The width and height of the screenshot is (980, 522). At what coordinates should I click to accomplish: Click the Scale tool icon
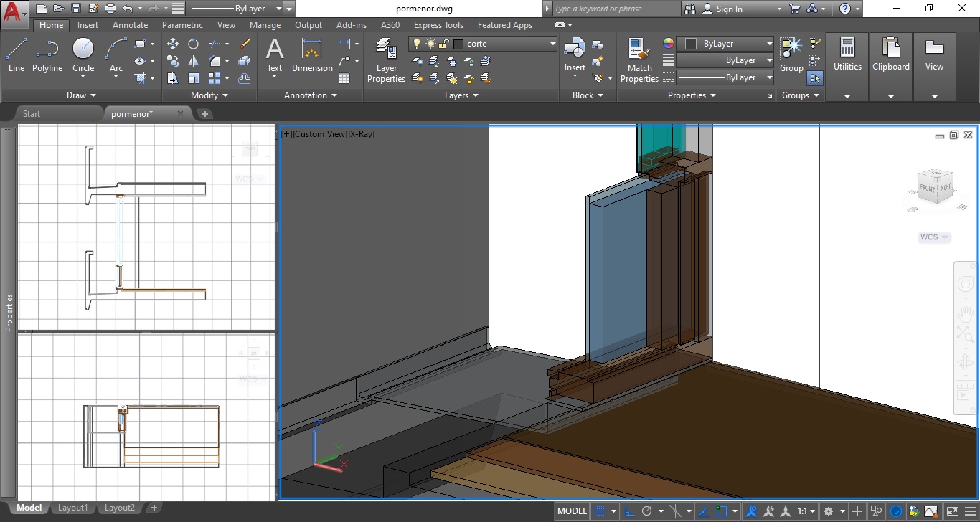click(x=194, y=78)
